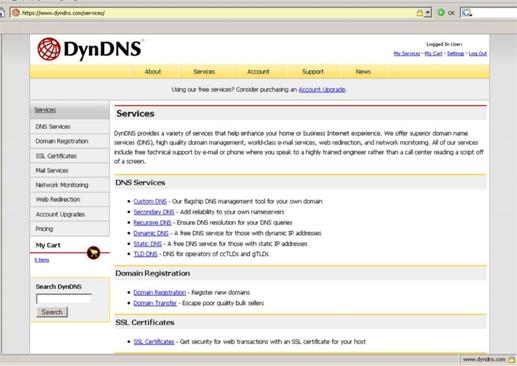Open the Secondary DNS link

[x=154, y=212]
